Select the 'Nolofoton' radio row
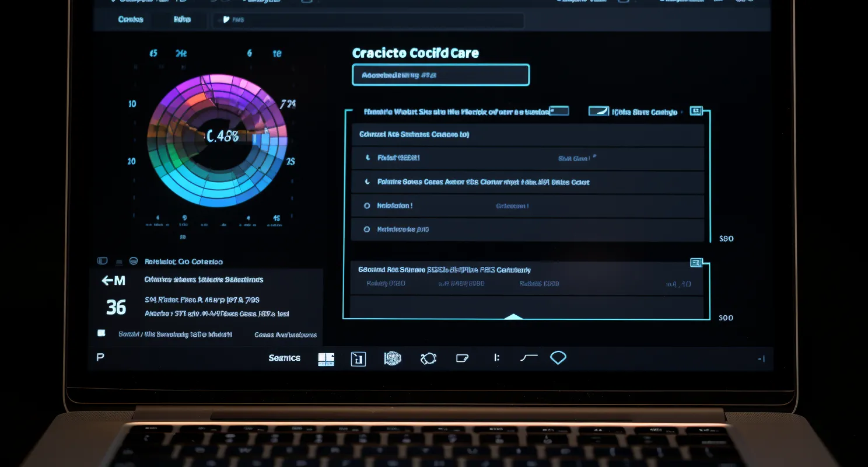The image size is (868, 467). click(x=527, y=206)
